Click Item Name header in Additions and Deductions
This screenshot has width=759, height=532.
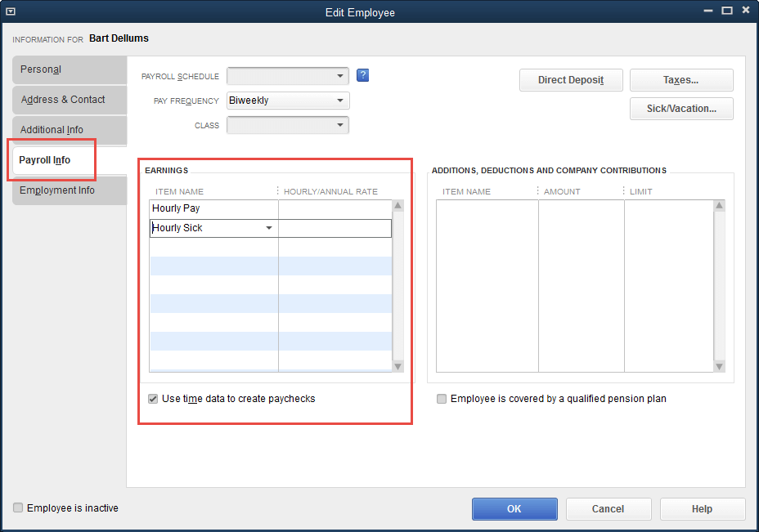466,191
